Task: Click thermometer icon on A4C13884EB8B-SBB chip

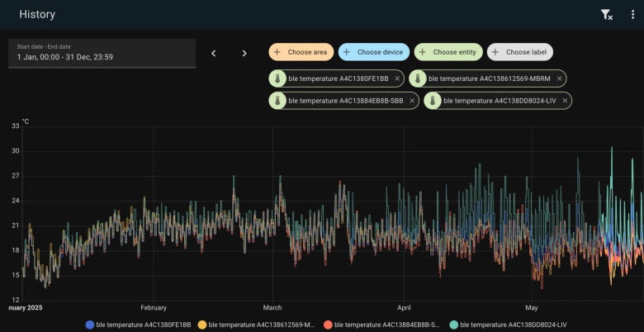Action: (278, 101)
